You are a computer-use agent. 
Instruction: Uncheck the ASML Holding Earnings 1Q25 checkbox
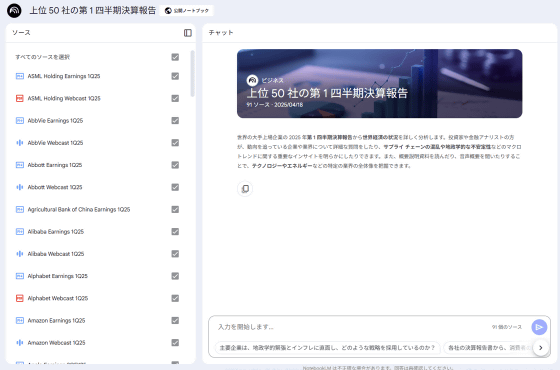point(175,76)
